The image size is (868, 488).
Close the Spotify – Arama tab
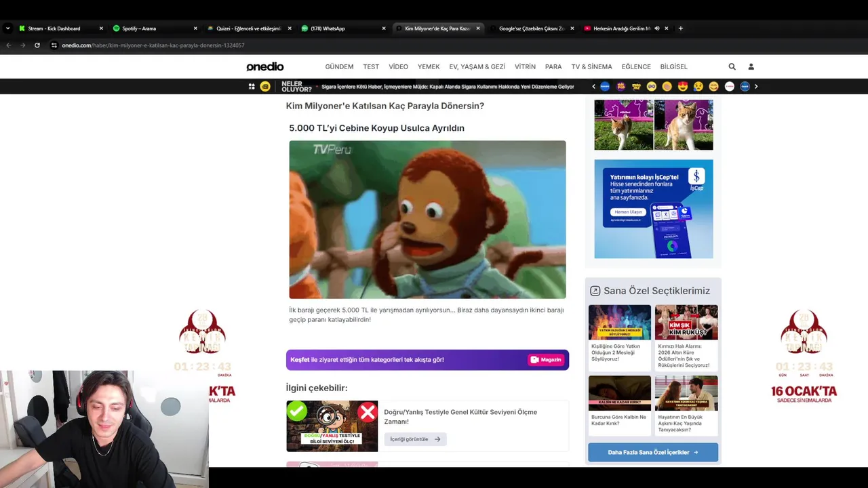point(195,28)
